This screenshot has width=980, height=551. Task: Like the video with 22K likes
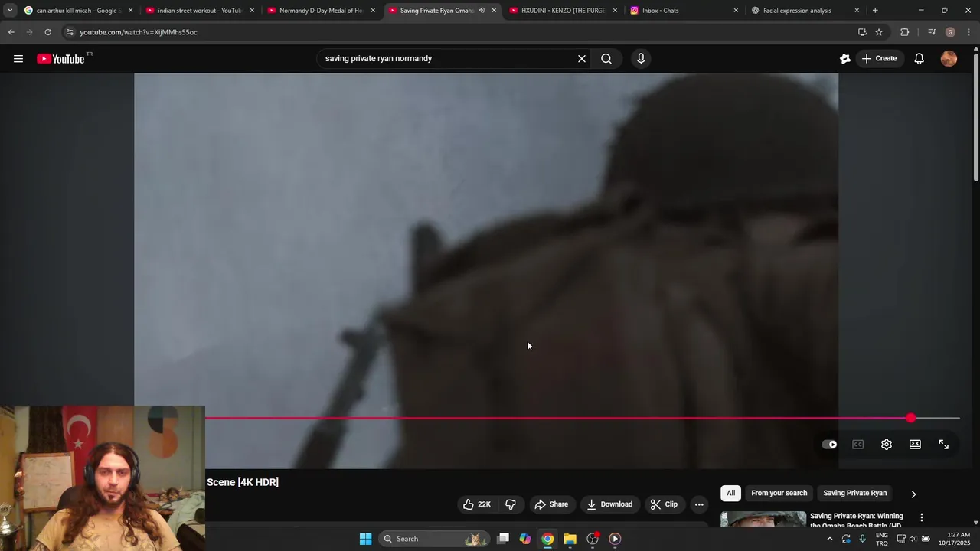[x=477, y=504]
